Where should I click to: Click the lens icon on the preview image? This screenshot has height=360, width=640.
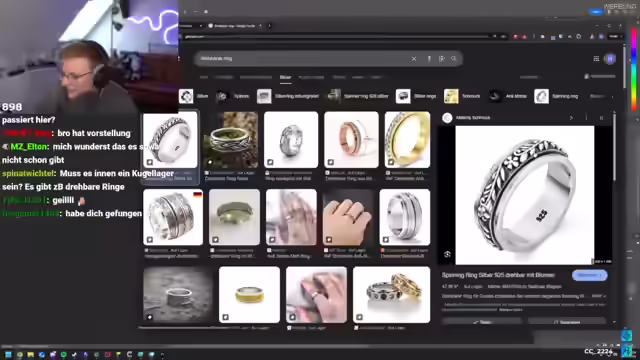[x=447, y=254]
